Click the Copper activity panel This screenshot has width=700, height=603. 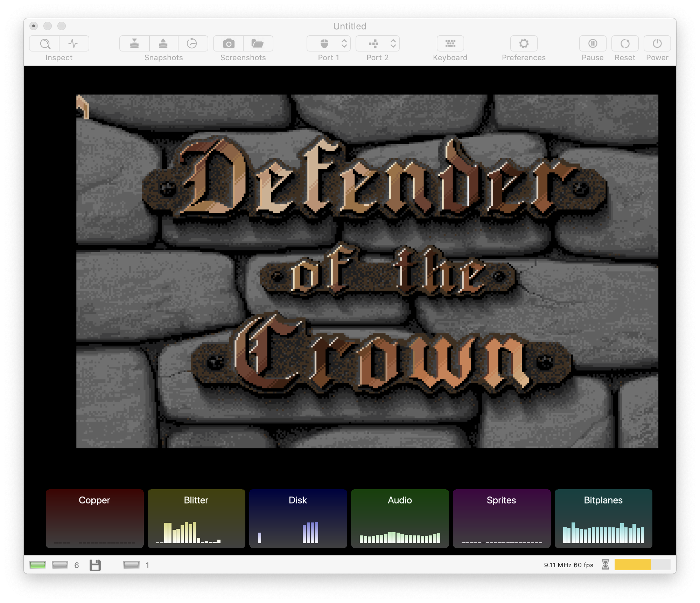[94, 518]
